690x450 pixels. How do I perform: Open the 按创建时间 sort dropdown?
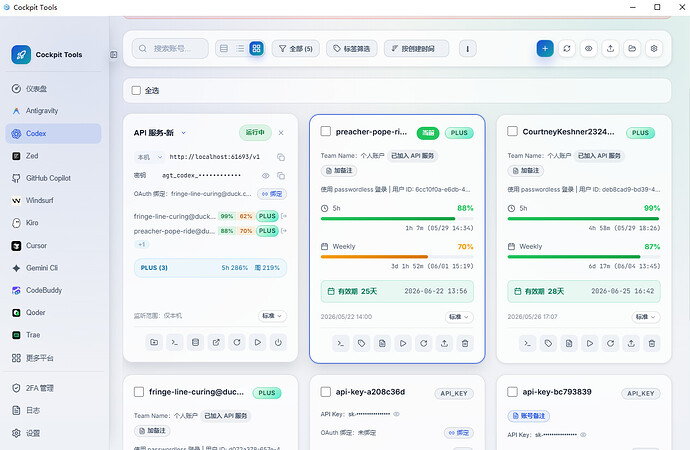coord(416,48)
